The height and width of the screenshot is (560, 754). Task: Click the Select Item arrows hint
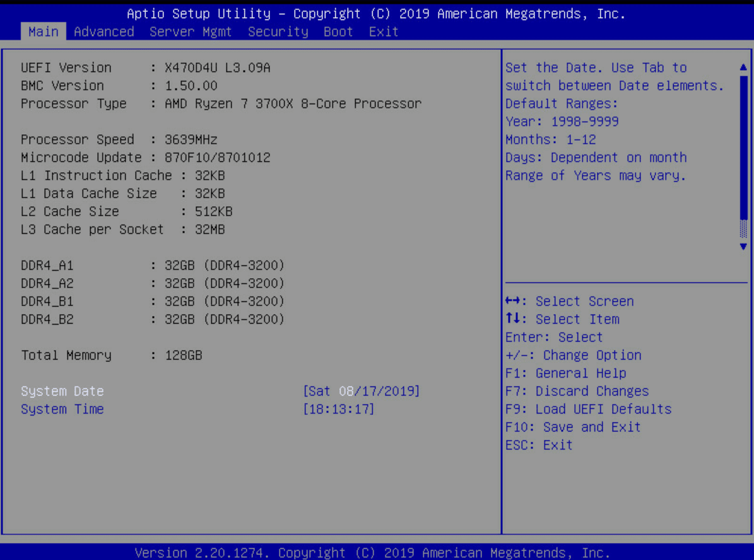click(x=563, y=319)
